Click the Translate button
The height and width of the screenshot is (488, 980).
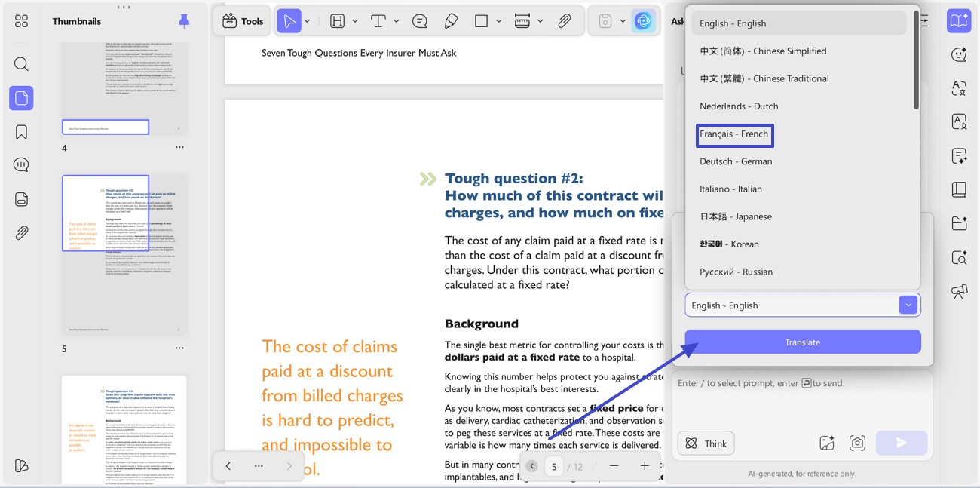803,342
